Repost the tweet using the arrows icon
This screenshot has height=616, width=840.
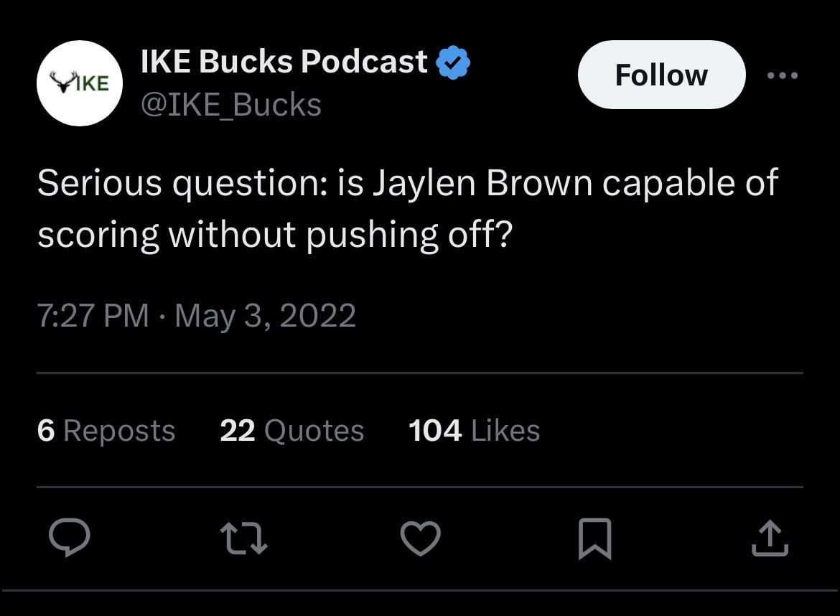point(246,538)
